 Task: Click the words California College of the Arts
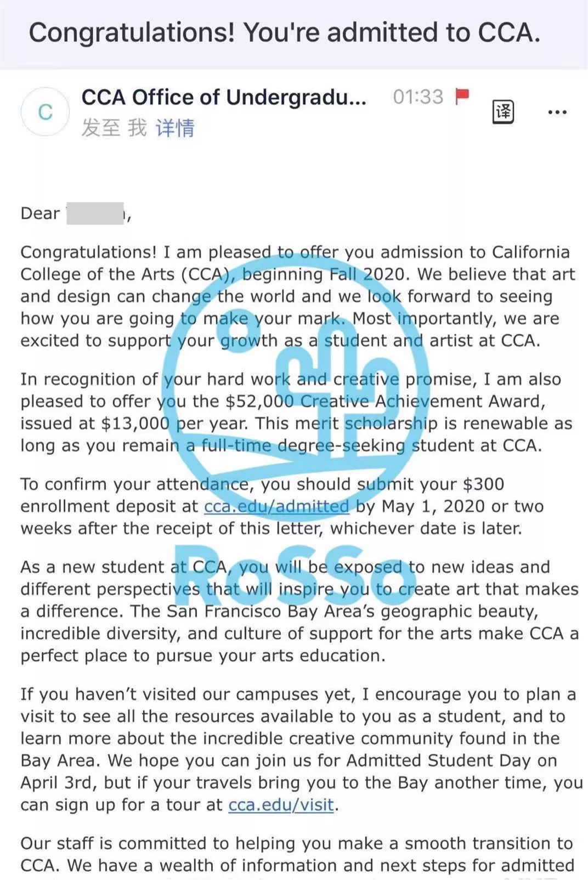[295, 263]
